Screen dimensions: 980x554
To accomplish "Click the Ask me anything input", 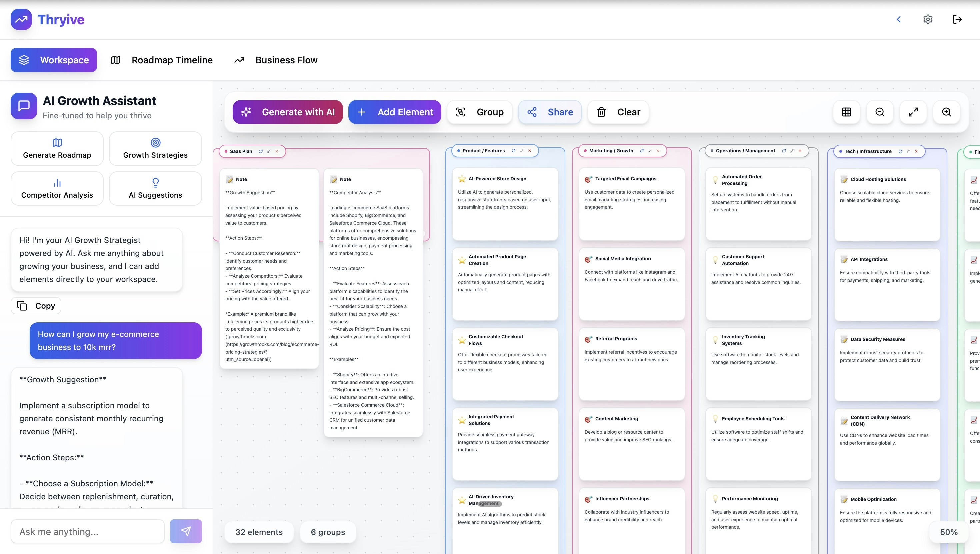I will 87,531.
